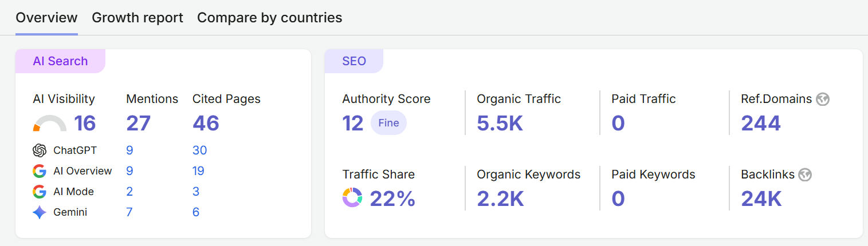Viewport: 868px width, 246px height.
Task: Open AI Overview cited pages count 19
Action: (x=198, y=171)
